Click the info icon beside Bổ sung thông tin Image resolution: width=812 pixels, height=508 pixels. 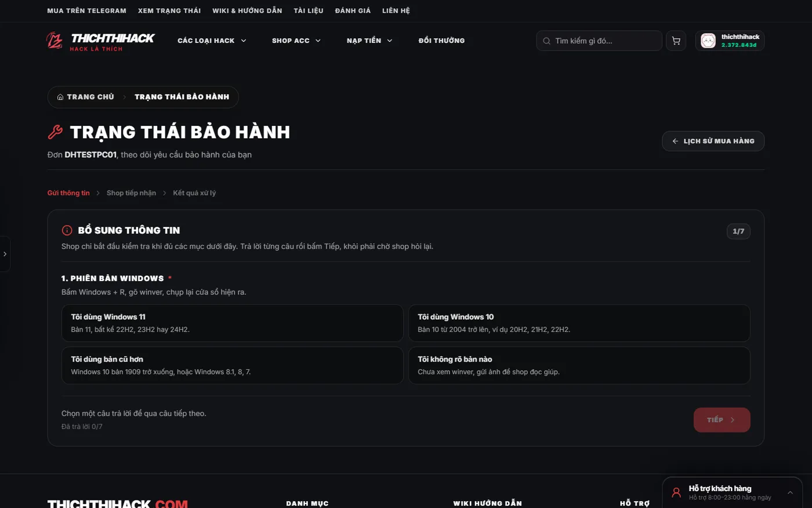tap(67, 230)
